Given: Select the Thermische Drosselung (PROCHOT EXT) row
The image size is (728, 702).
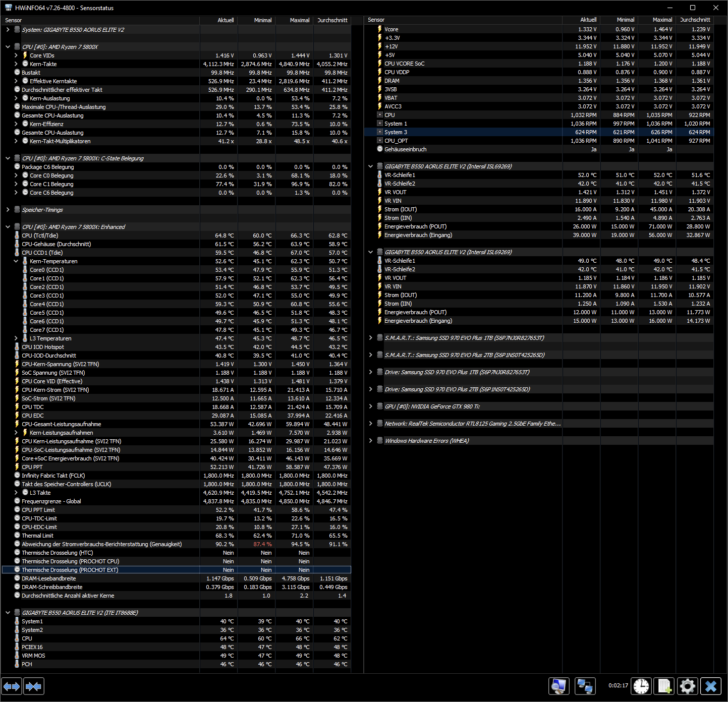Looking at the screenshot, I should click(x=177, y=570).
